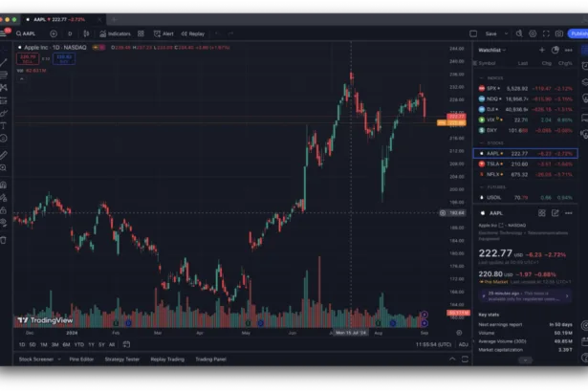Open the Indicators menu
The width and height of the screenshot is (588, 392).
(117, 33)
